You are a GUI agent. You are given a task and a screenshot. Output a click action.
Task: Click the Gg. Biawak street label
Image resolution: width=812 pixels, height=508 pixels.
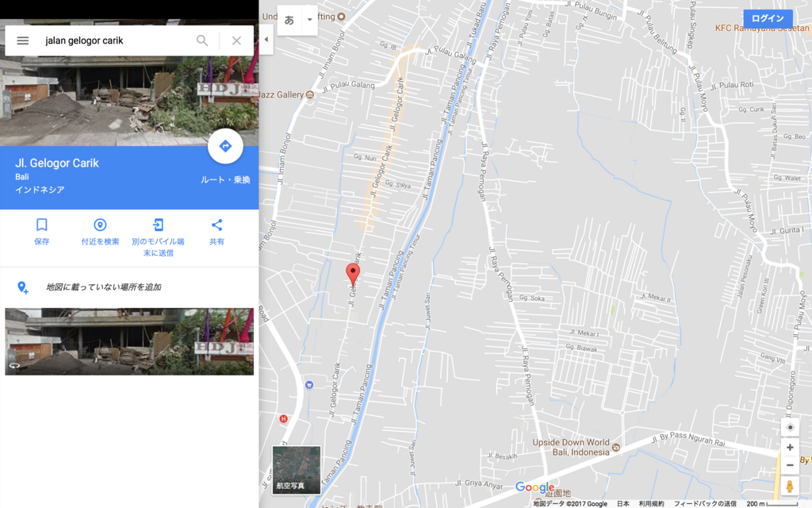581,348
